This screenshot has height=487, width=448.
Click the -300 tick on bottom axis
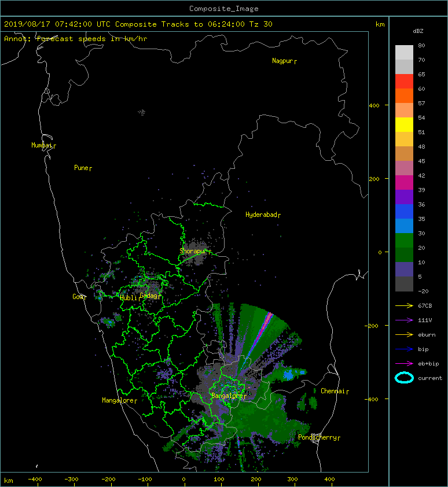72,479
